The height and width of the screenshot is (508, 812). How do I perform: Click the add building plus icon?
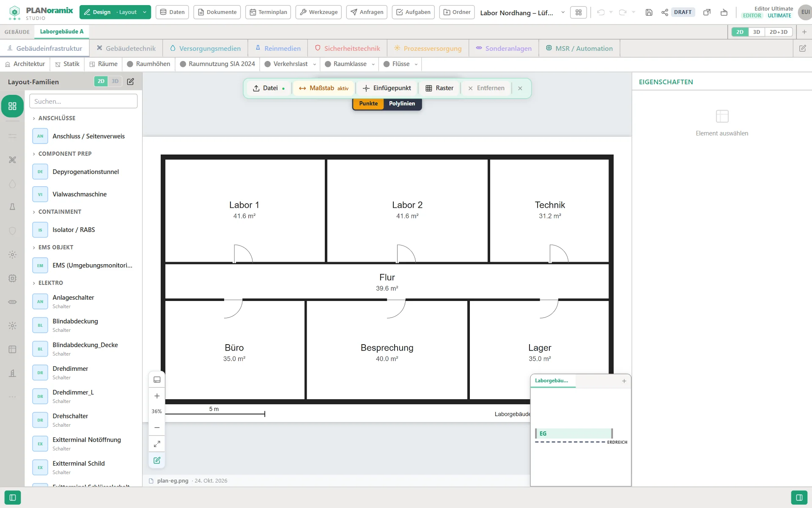(x=804, y=32)
